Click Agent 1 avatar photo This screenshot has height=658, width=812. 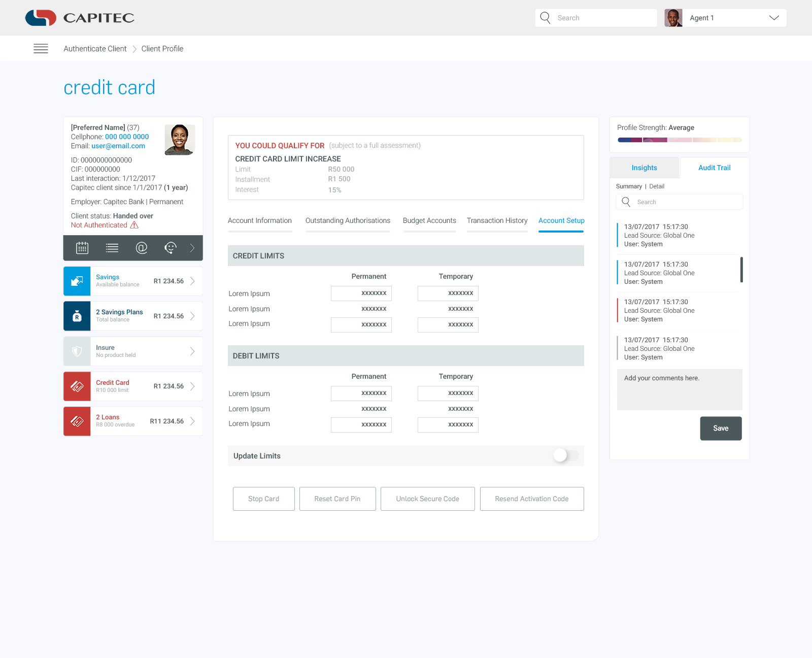pyautogui.click(x=673, y=18)
